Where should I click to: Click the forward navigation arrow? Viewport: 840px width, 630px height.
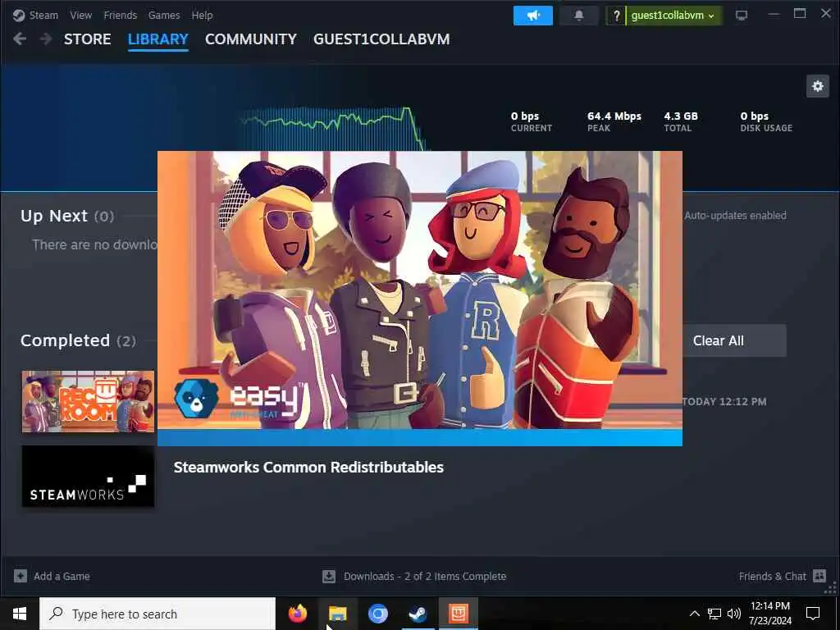click(x=46, y=39)
